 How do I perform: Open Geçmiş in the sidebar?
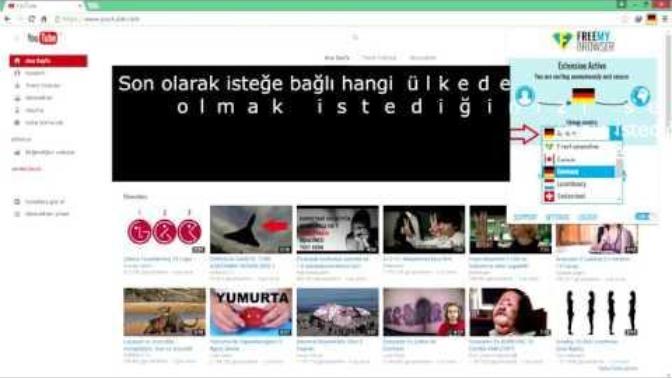click(34, 111)
